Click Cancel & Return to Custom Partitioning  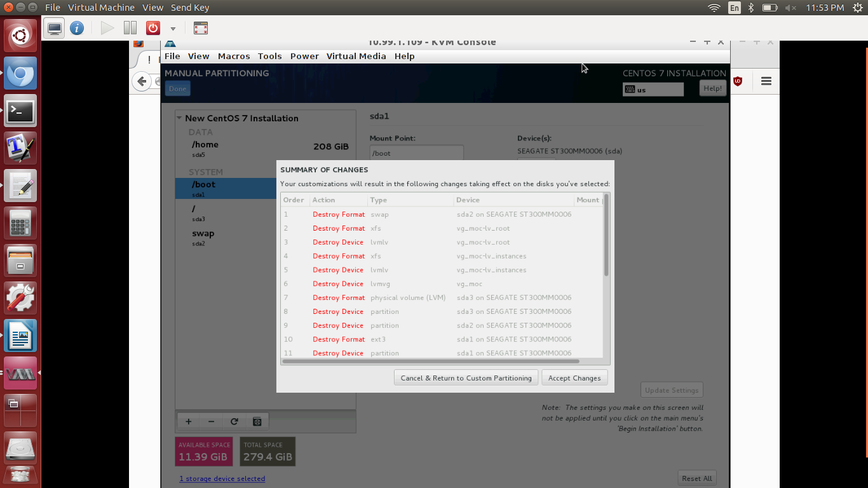coord(466,378)
